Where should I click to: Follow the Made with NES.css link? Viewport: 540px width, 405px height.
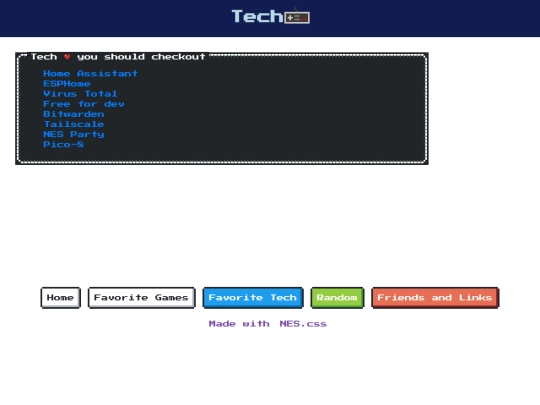pos(268,324)
